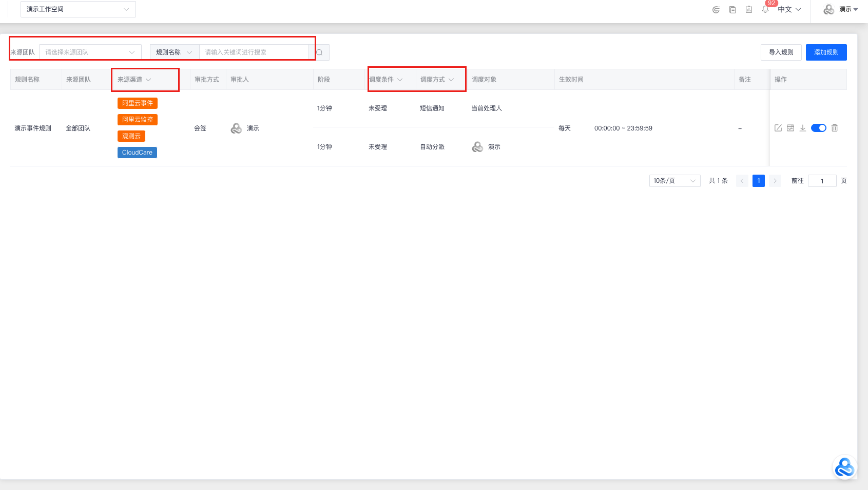Click the report chart clipboard icon in header

click(x=749, y=9)
